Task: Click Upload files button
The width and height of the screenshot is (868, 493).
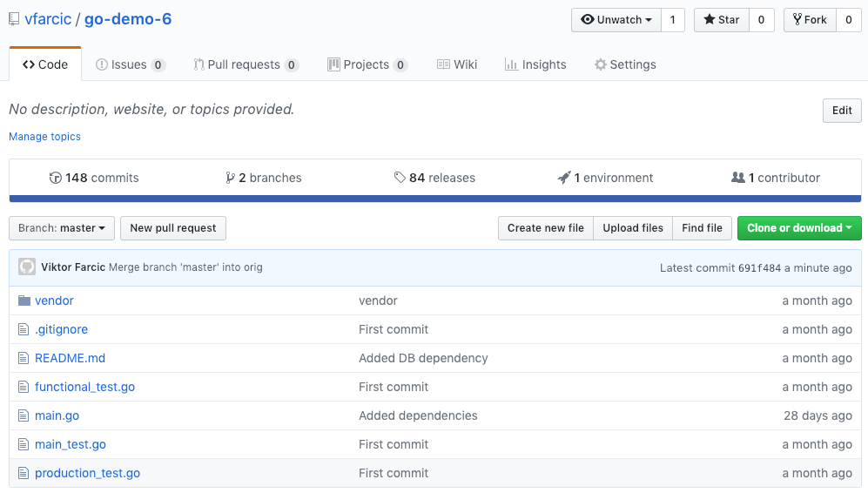Action: [x=633, y=228]
